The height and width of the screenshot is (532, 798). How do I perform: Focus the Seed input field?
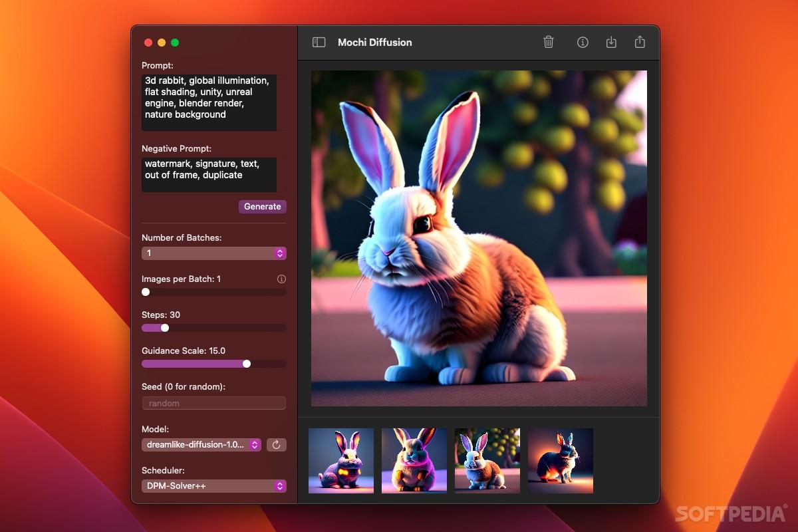[214, 403]
